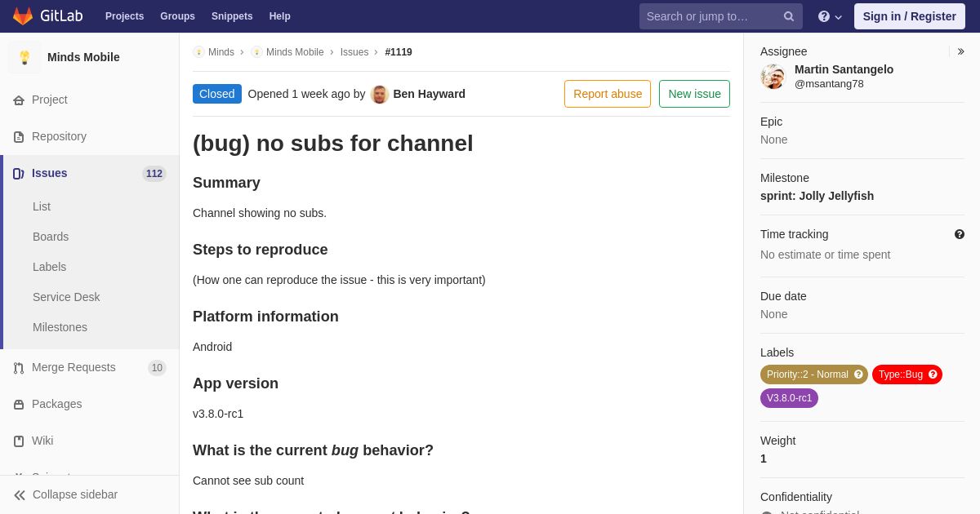Viewport: 980px width, 514px height.
Task: Click the #1119 breadcrumb item
Action: (399, 52)
